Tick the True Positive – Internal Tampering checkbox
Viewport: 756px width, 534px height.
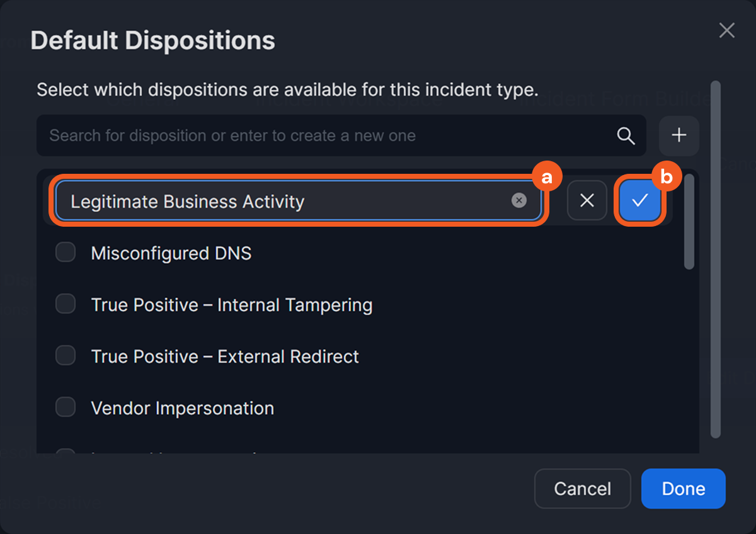click(x=66, y=305)
